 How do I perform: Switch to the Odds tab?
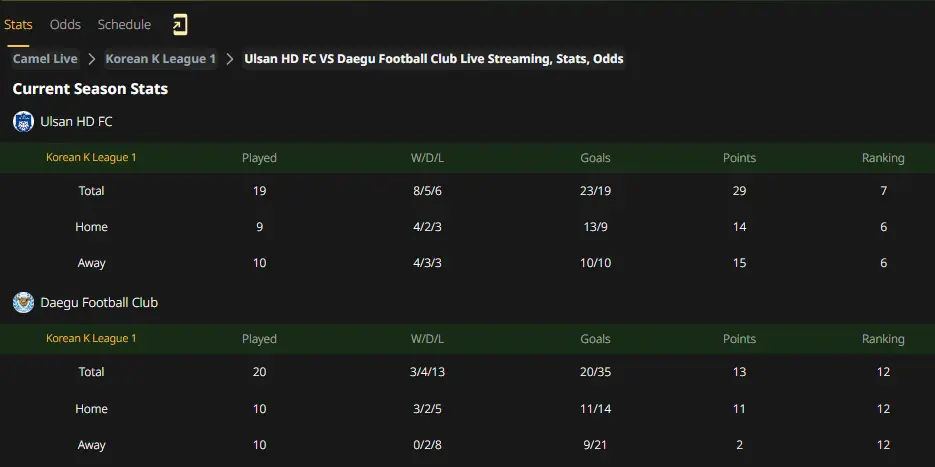(65, 24)
